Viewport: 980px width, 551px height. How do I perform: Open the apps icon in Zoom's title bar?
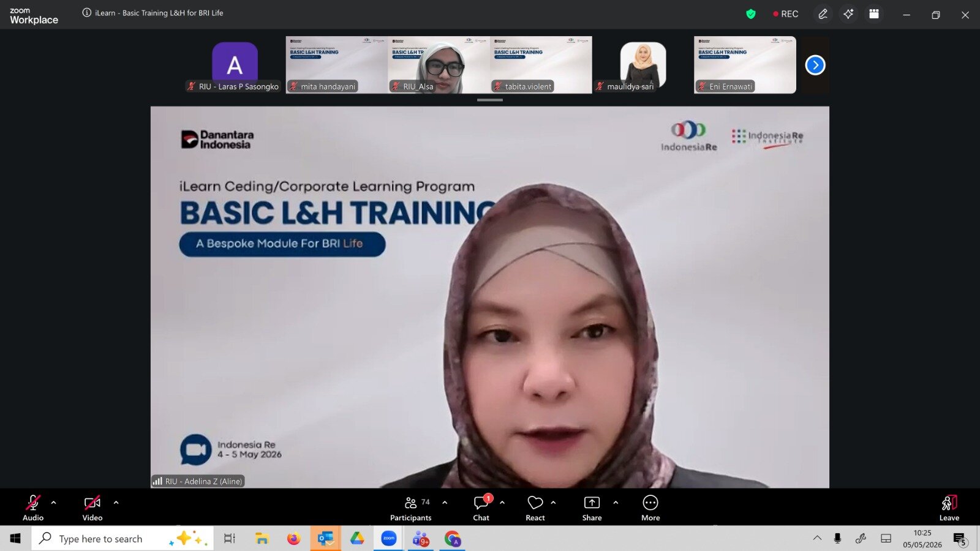click(874, 14)
